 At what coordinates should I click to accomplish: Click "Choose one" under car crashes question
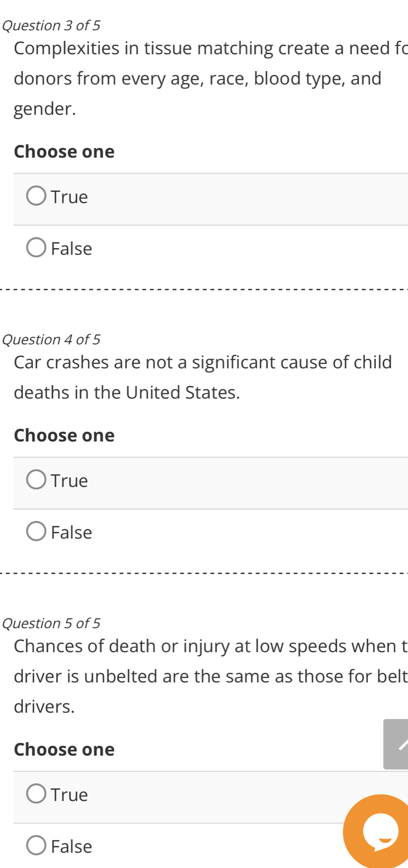click(x=64, y=435)
